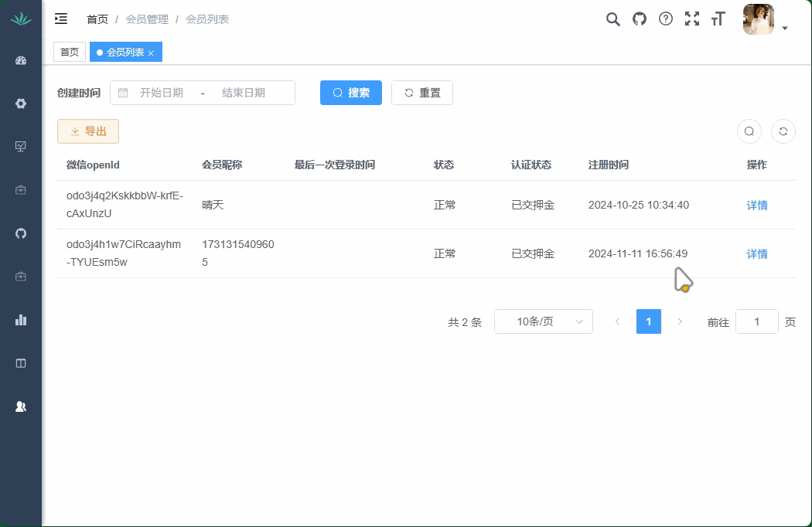Screen dimensions: 812x527
Task: Click registration time 2024-11-11 16:56:49
Action: [x=638, y=253]
